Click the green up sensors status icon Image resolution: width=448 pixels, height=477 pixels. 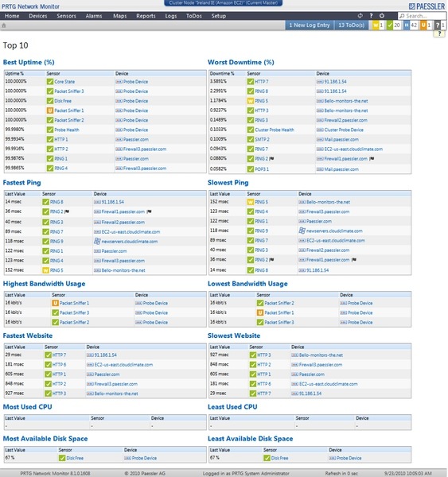pos(390,25)
